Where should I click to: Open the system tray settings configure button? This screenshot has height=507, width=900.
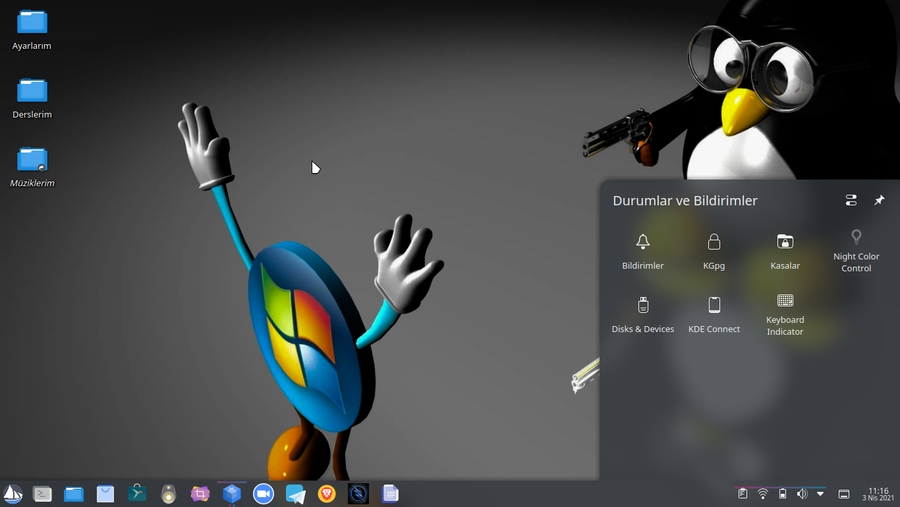coord(851,201)
